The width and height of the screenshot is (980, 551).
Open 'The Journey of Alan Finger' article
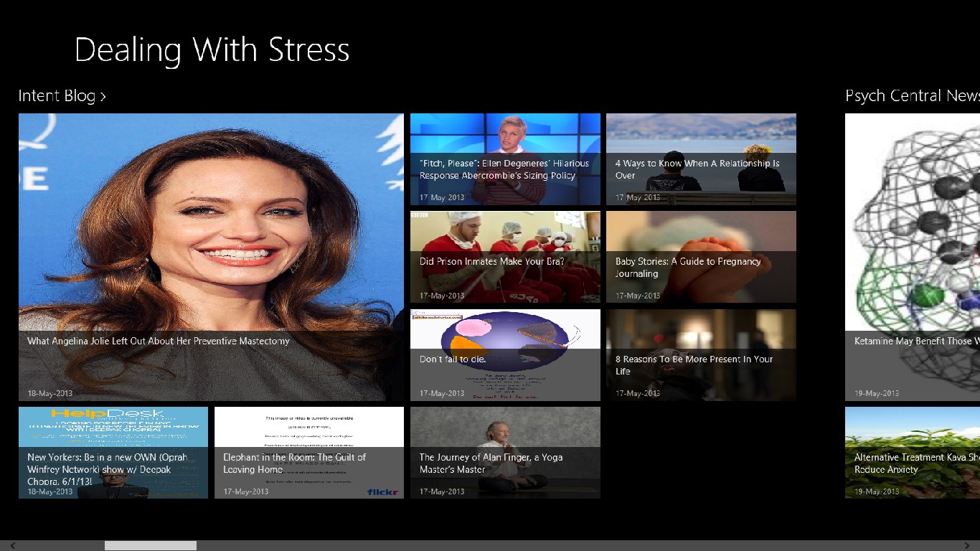(505, 453)
